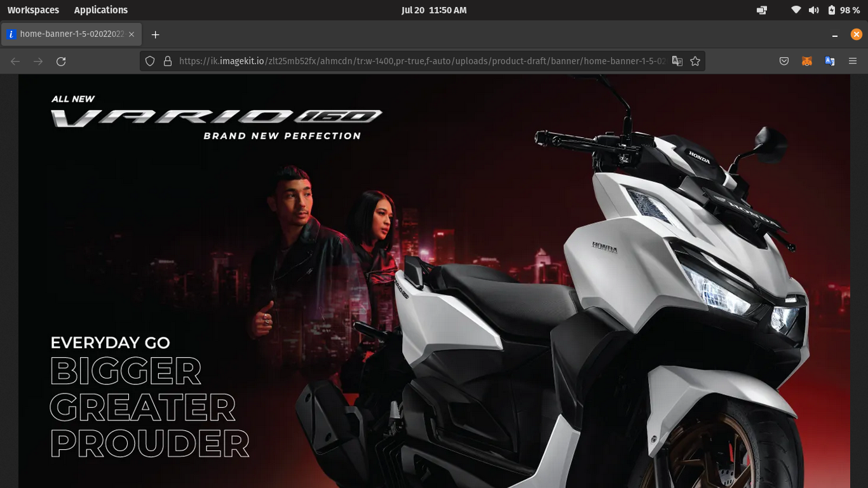The width and height of the screenshot is (868, 488).
Task: Click the translate page icon in URL bar
Action: [x=677, y=62]
